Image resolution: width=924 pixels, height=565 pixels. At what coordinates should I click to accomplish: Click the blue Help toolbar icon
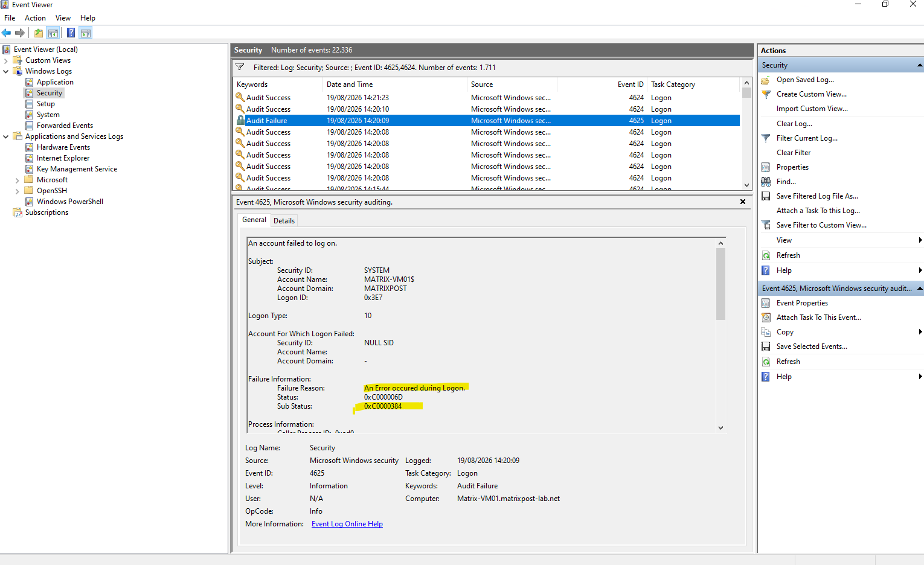coord(71,33)
